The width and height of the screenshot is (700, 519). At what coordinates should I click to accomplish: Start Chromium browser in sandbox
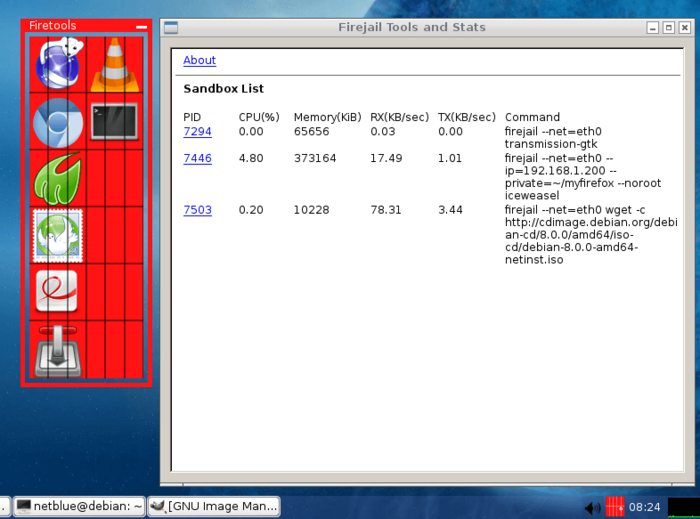point(58,122)
